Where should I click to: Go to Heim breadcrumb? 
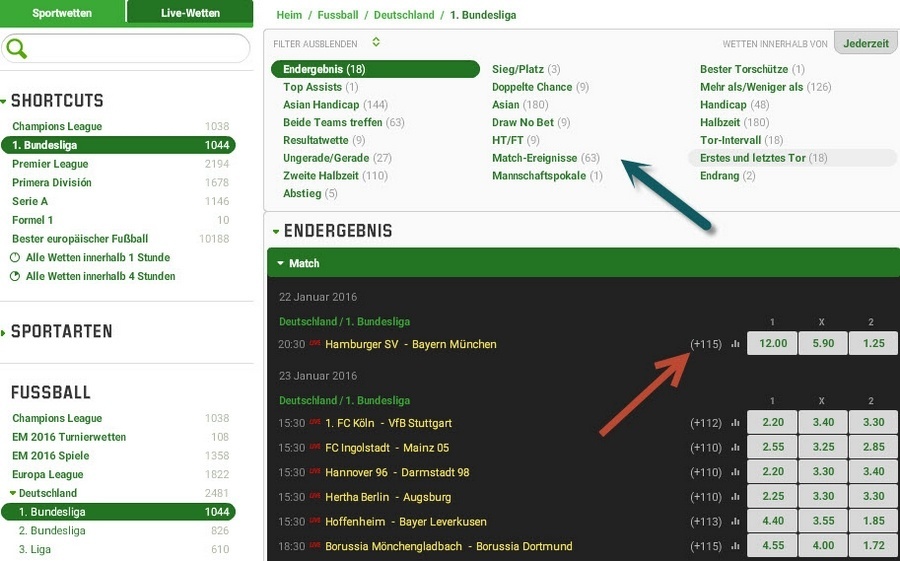point(289,16)
